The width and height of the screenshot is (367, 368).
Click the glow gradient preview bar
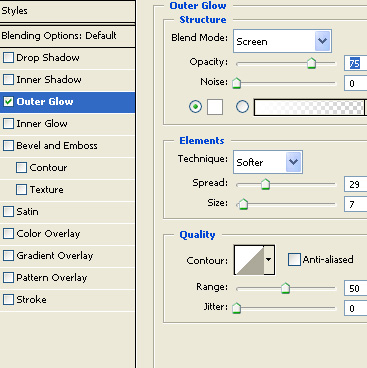(x=309, y=107)
